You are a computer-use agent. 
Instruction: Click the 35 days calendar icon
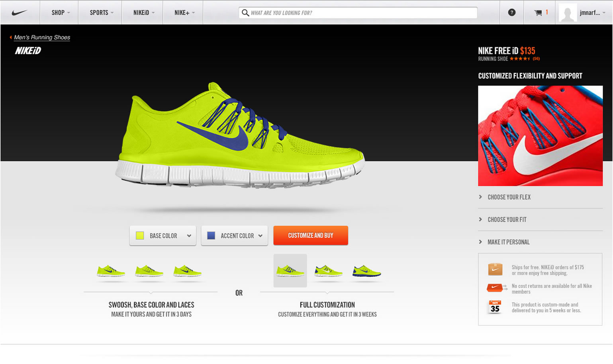(x=495, y=307)
